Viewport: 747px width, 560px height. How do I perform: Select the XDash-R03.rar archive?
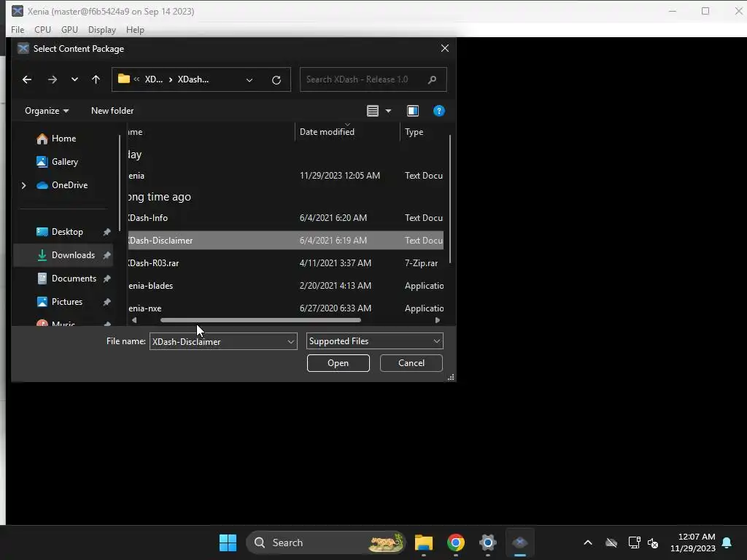286,263
